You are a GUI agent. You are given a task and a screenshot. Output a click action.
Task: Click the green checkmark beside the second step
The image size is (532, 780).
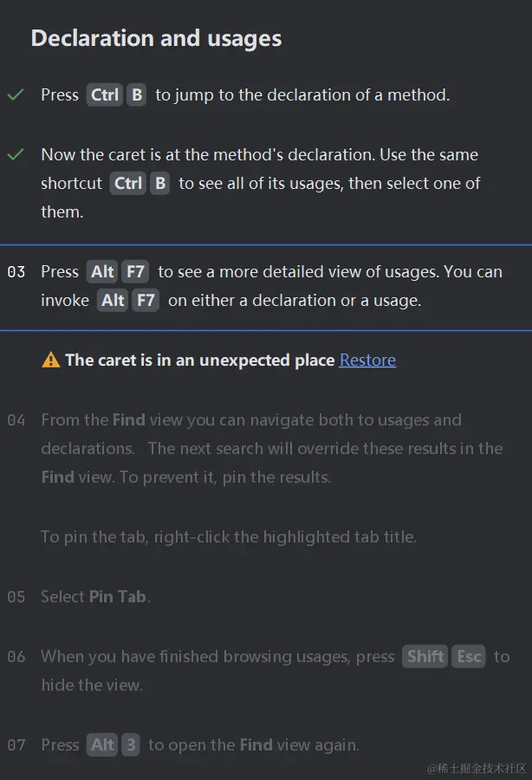tap(16, 154)
